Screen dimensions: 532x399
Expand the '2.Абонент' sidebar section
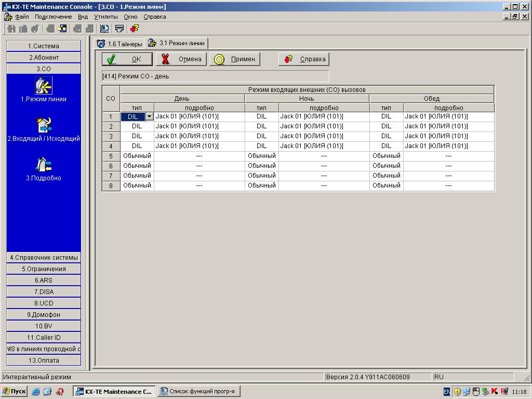click(x=44, y=57)
